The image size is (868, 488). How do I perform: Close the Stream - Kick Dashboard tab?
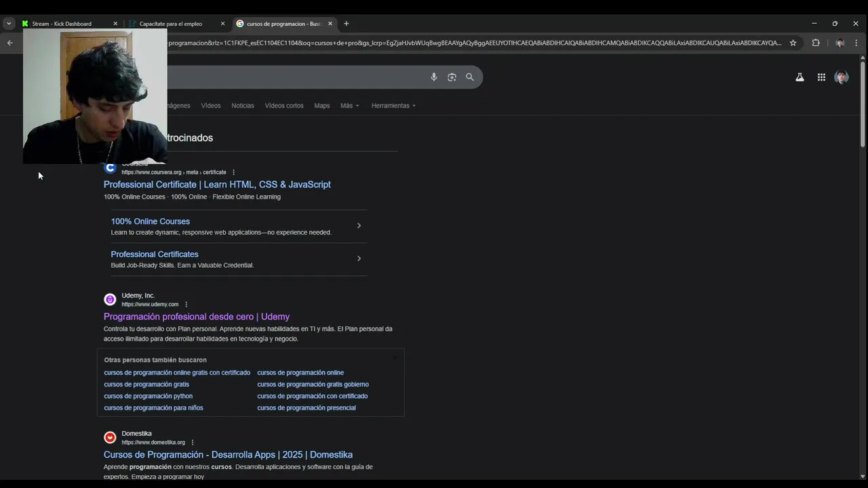[x=115, y=24]
